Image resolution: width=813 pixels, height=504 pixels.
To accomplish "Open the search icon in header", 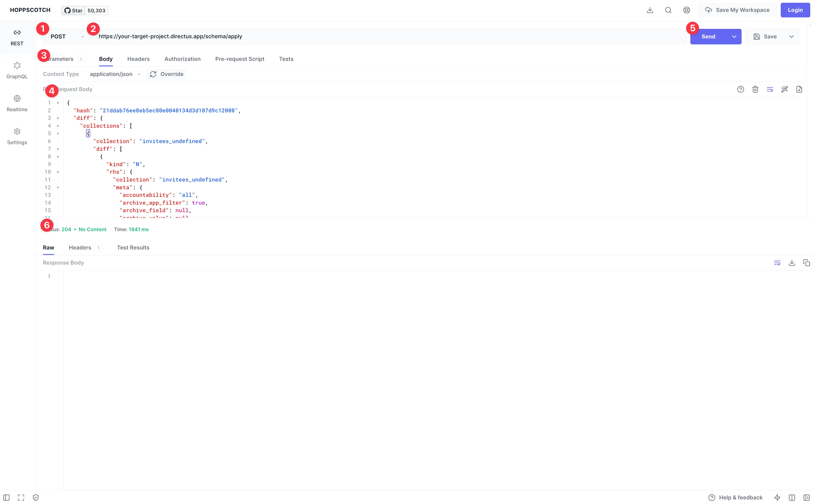I will (x=668, y=10).
